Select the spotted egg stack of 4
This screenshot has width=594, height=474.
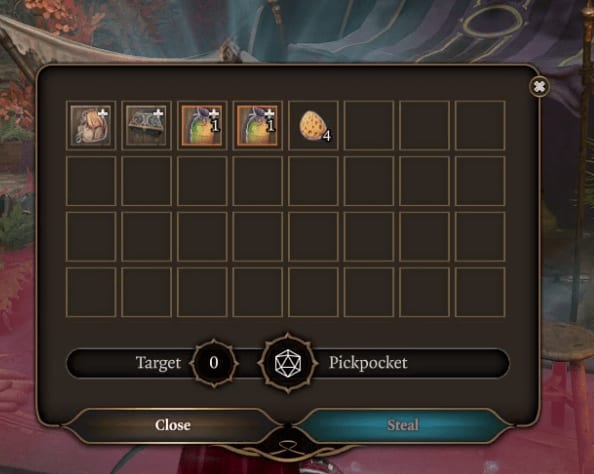click(x=313, y=126)
